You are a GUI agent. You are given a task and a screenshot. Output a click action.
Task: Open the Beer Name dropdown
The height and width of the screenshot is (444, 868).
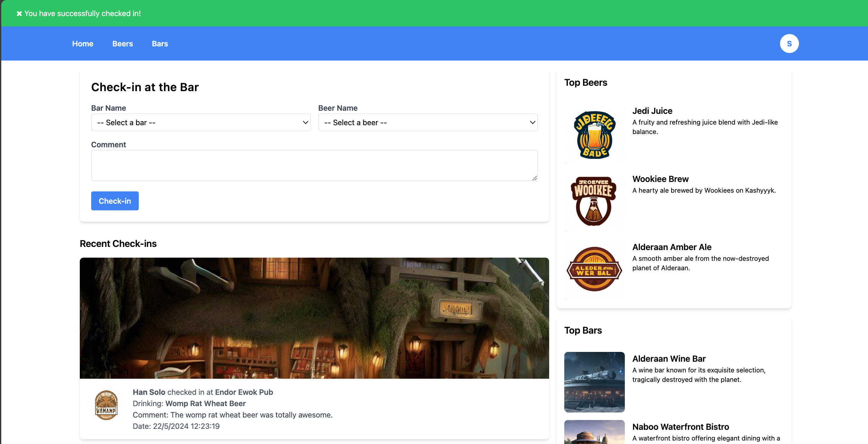(x=428, y=122)
